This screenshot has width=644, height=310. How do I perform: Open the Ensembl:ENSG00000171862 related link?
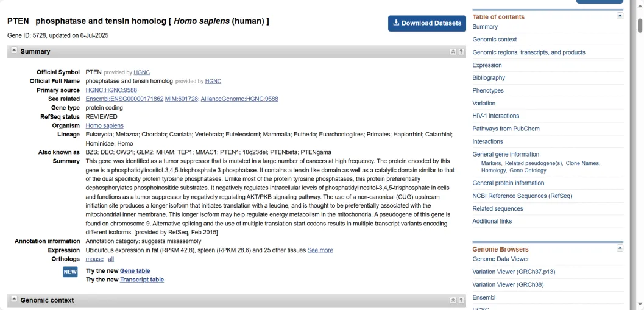(124, 99)
